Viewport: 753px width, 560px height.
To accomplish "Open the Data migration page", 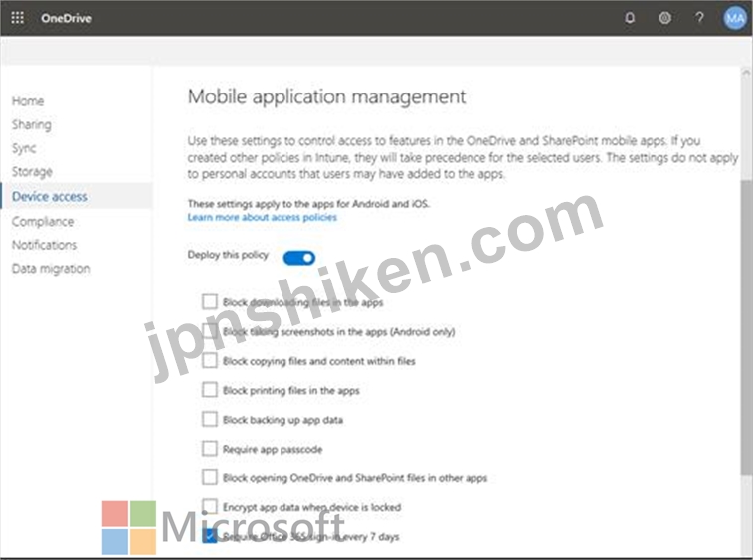I will pyautogui.click(x=51, y=268).
